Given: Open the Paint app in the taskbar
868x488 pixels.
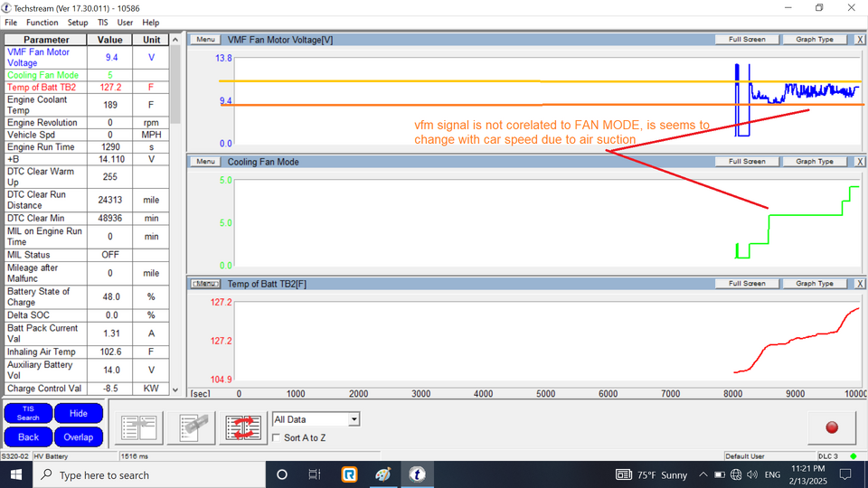Looking at the screenshot, I should pos(383,474).
